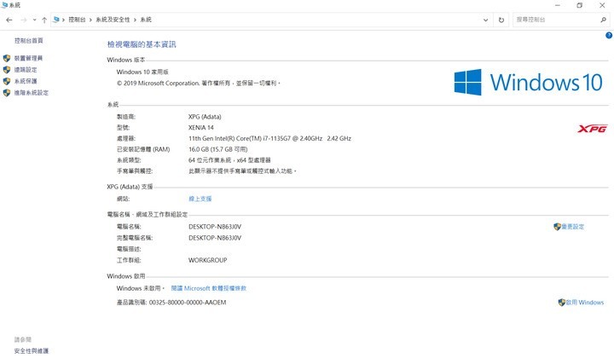Select the model text XENIA 14
Screen dimensions: 614x364
pos(201,128)
